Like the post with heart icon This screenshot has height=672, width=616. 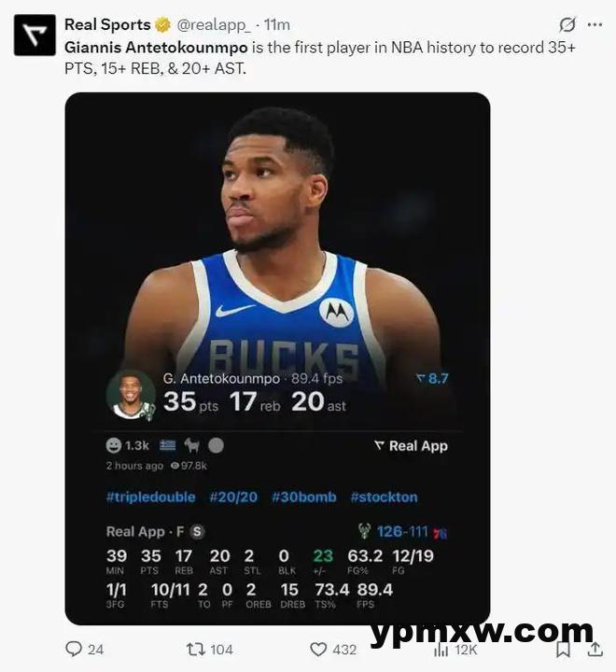pyautogui.click(x=318, y=650)
